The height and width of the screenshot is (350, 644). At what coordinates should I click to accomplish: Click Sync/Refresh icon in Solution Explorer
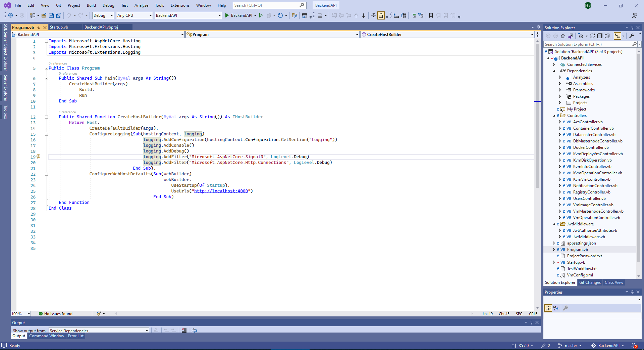592,36
